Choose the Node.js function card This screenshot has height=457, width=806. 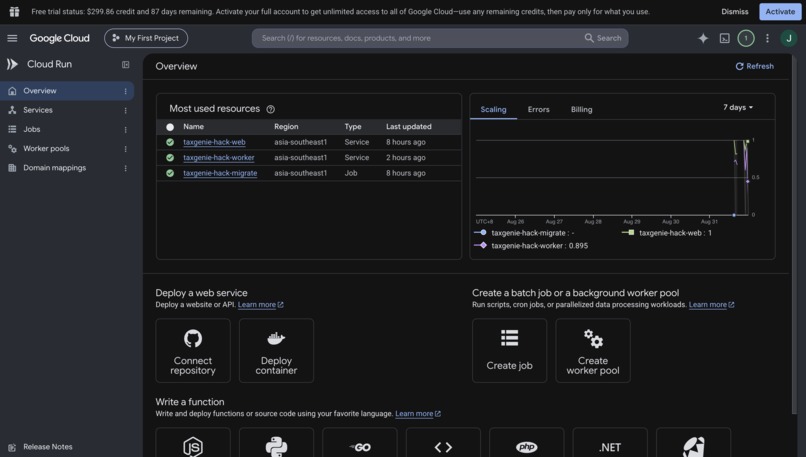pyautogui.click(x=193, y=443)
